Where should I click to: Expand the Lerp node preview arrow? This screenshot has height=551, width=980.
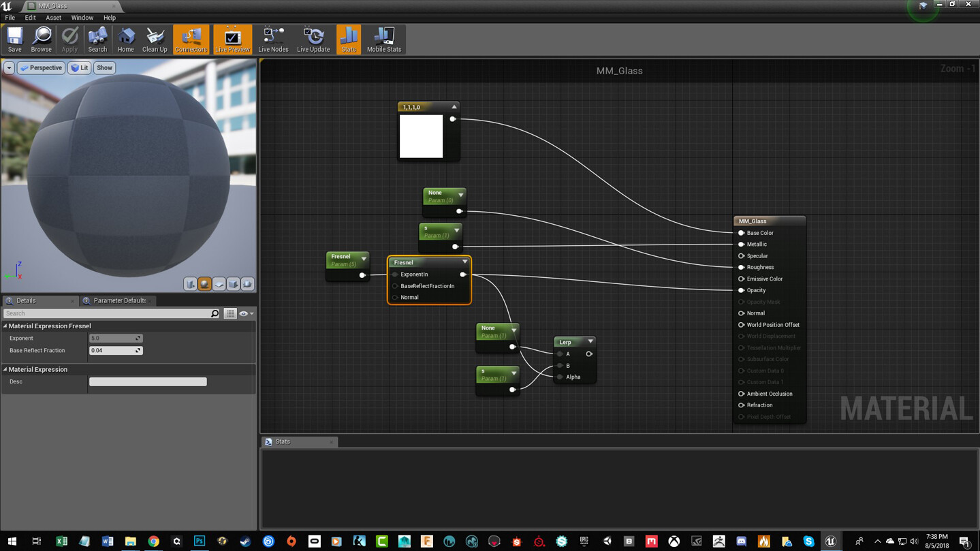coord(590,341)
